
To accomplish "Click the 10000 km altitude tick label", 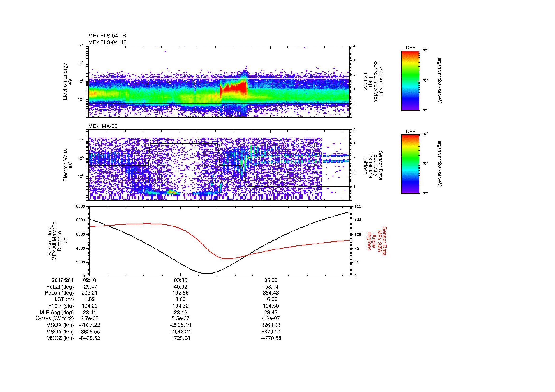I will tap(79, 206).
